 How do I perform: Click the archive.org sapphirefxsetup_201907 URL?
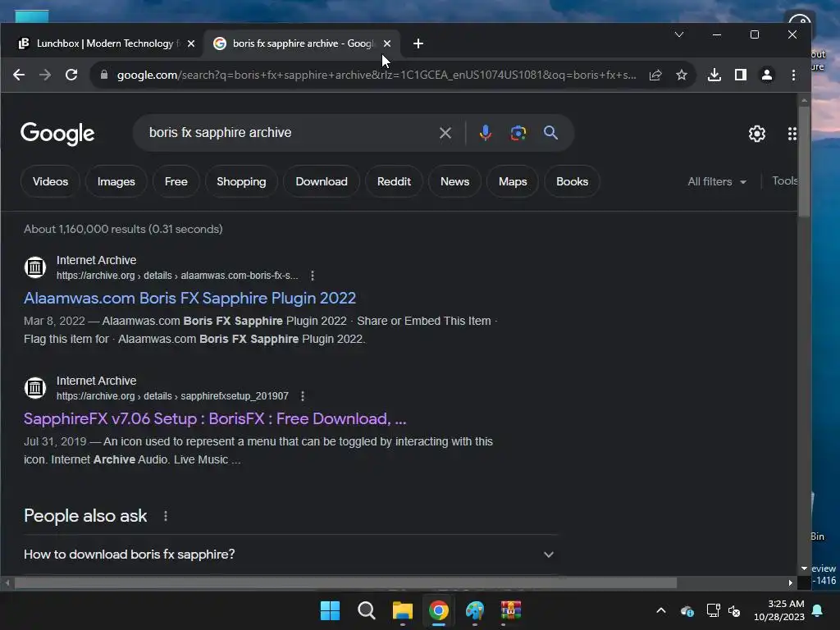(172, 396)
